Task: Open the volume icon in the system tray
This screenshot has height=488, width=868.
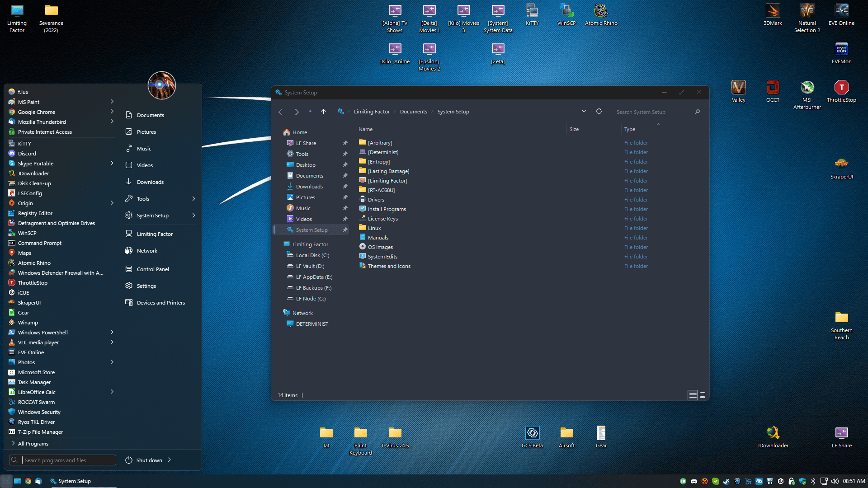Action: click(835, 481)
